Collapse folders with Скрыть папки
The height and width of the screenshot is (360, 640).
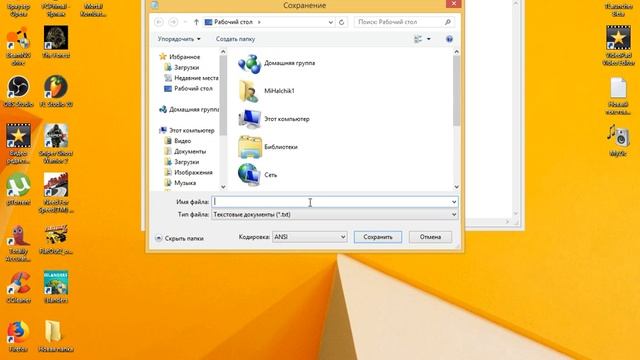pos(179,238)
